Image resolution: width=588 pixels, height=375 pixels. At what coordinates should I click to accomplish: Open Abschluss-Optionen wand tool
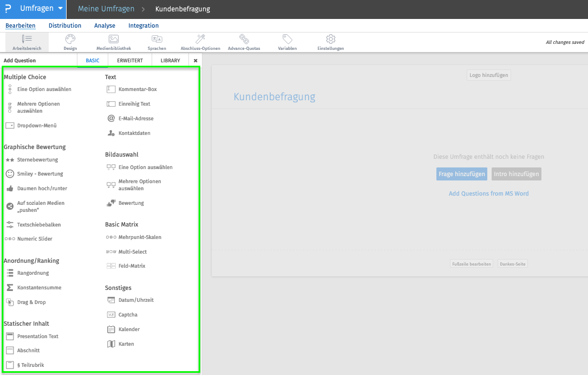tap(200, 42)
